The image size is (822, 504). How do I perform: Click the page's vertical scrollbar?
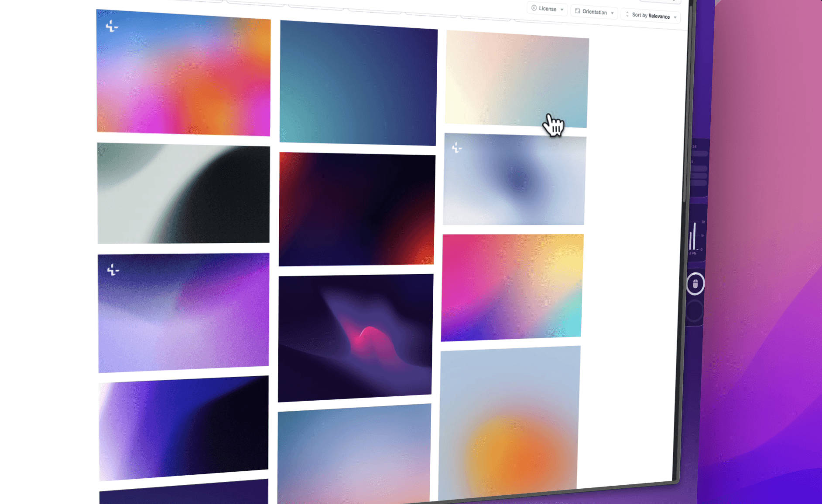(685, 174)
